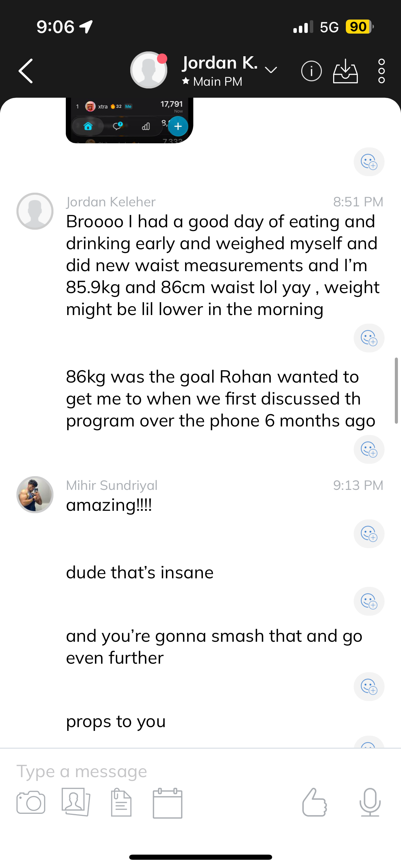Send a thumbs up reaction
401x868 pixels.
tap(315, 802)
